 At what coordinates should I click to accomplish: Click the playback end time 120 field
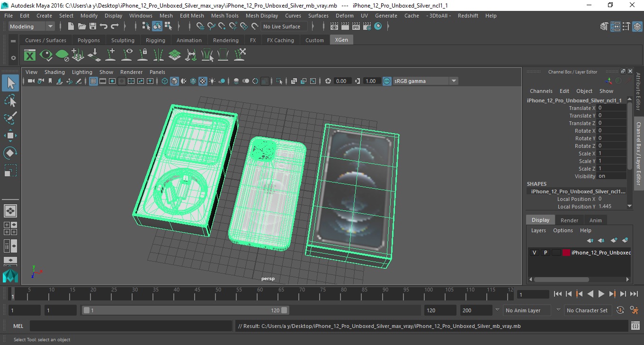[x=440, y=310]
